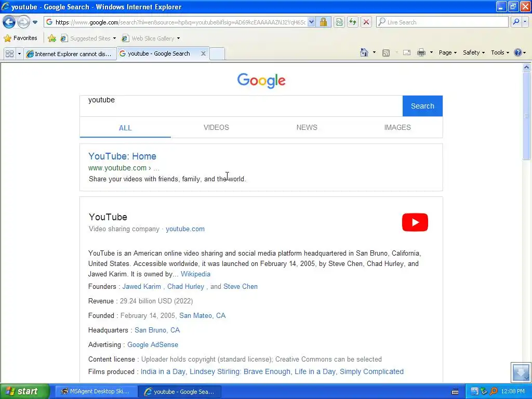The width and height of the screenshot is (532, 399).
Task: Click the security lock icon in address bar
Action: 323,22
